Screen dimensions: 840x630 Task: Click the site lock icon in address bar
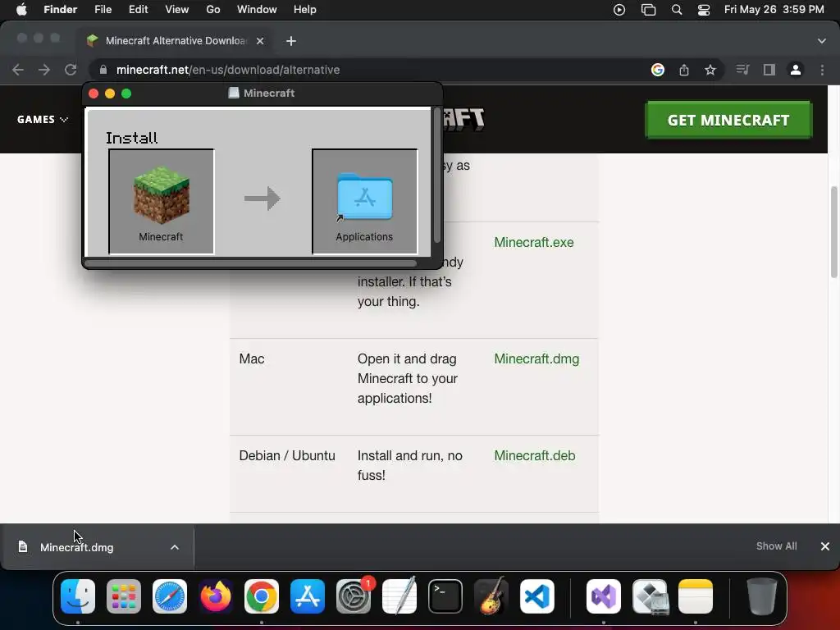click(x=103, y=70)
